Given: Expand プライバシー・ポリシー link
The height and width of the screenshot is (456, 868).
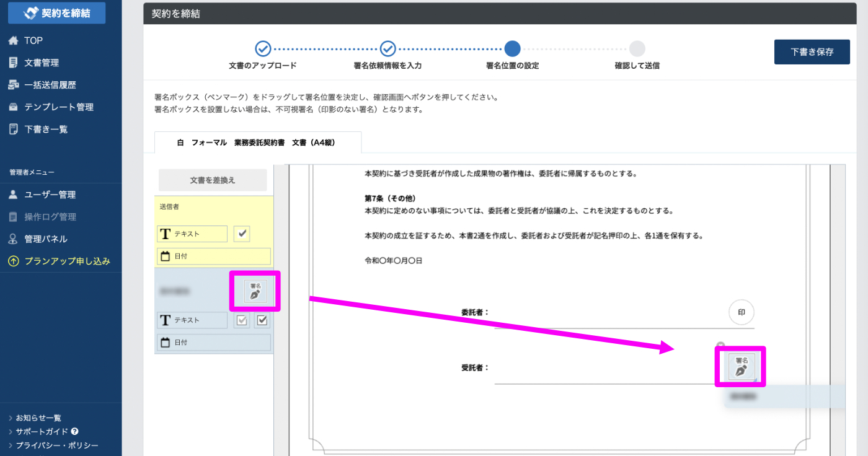Looking at the screenshot, I should point(56,445).
